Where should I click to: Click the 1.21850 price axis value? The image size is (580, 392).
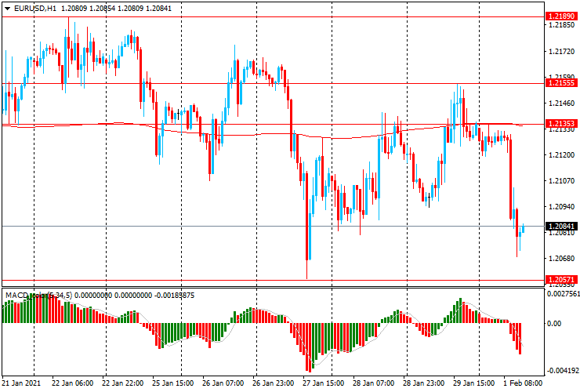coord(562,25)
